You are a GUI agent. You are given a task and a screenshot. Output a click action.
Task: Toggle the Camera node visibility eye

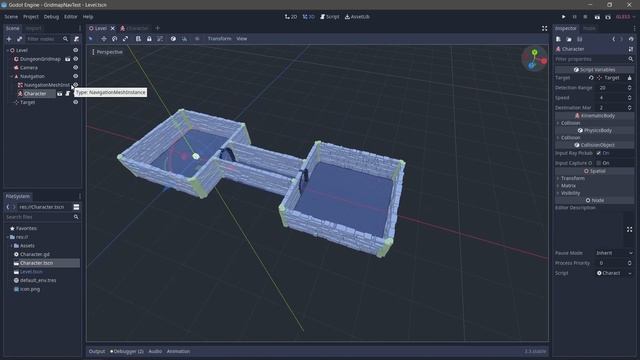pos(76,68)
